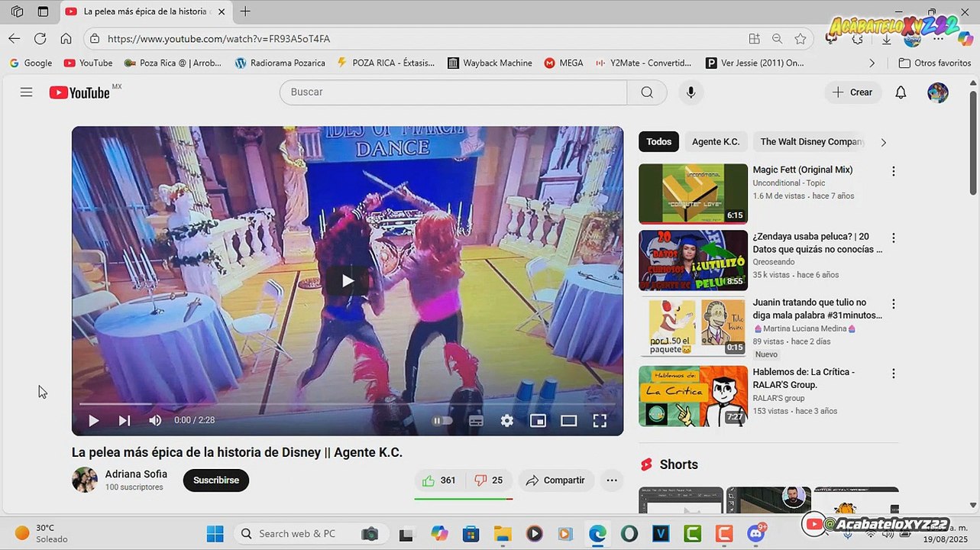Open the zoom-out magnifier in the address bar
Image resolution: width=980 pixels, height=550 pixels.
coord(777,39)
